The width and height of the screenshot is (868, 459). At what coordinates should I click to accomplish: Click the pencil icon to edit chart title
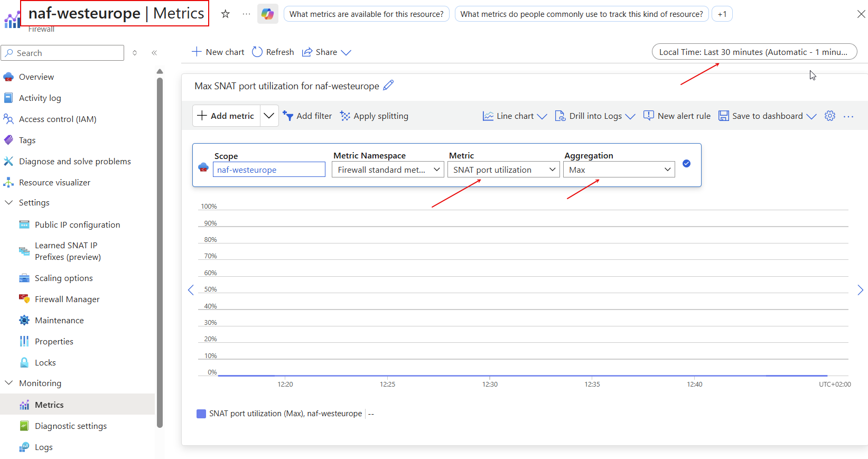[x=388, y=86]
